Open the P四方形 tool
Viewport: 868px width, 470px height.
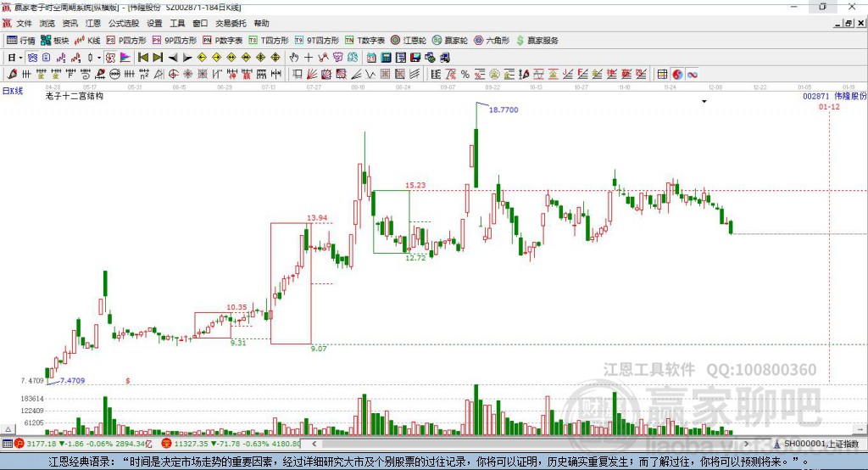tap(126, 41)
